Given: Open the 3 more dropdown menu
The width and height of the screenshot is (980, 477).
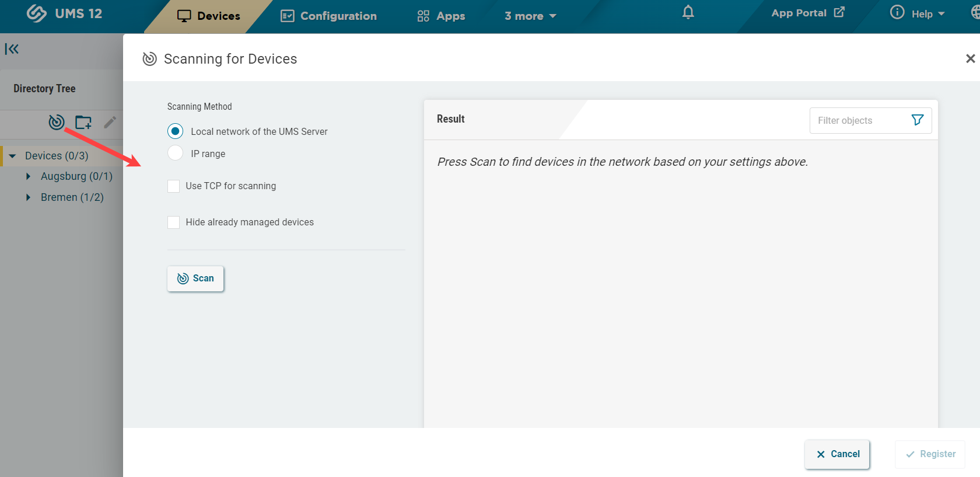Looking at the screenshot, I should pyautogui.click(x=530, y=16).
